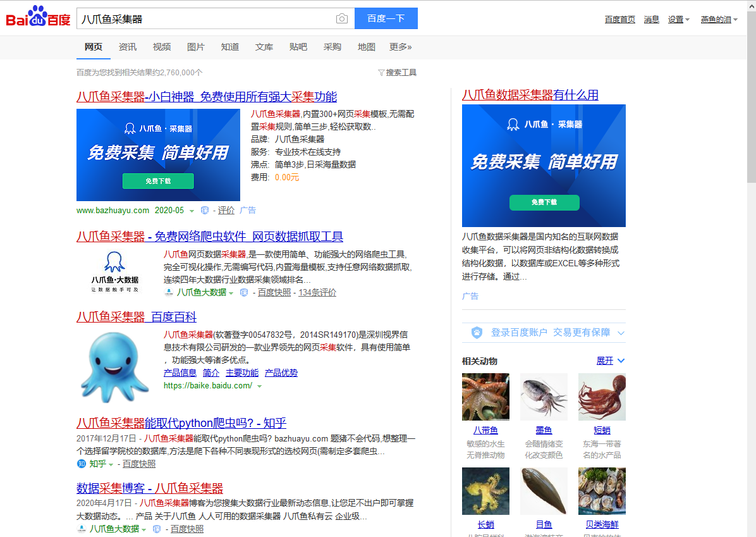The height and width of the screenshot is (537, 756).
Task: Expand the baike.baidu.com result arrow
Action: (x=259, y=386)
